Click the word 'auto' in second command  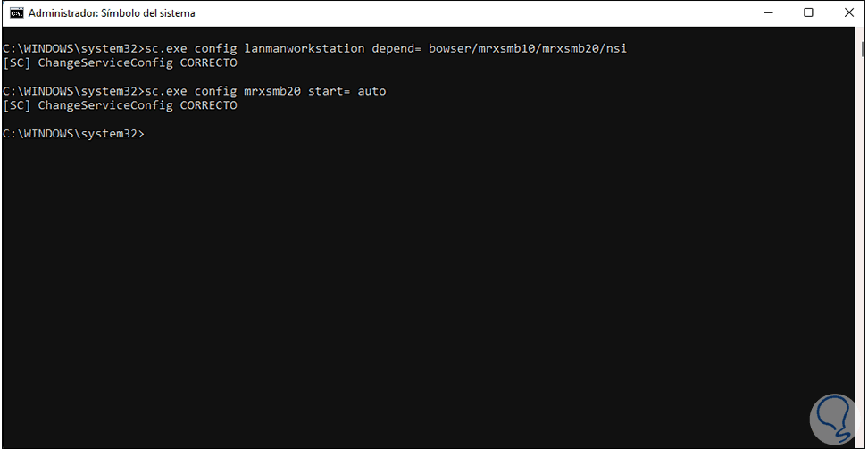[x=371, y=91]
